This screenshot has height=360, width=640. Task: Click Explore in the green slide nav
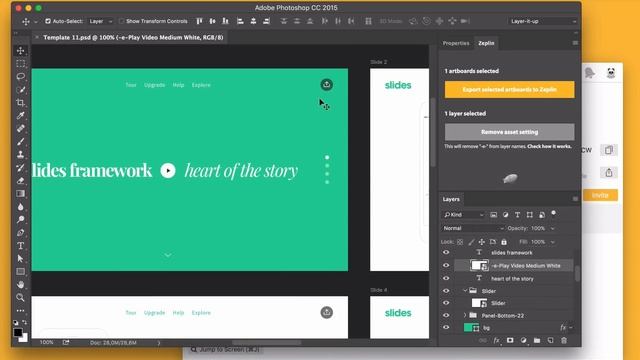point(201,85)
